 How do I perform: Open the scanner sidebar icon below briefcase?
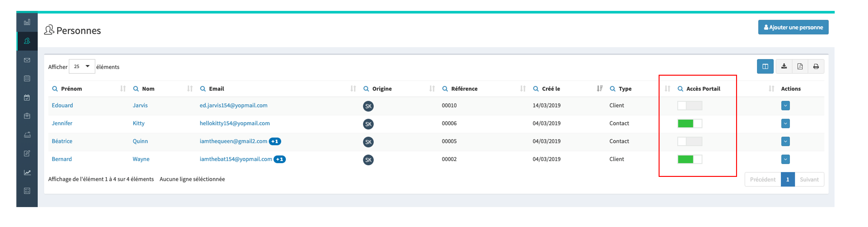pyautogui.click(x=27, y=135)
